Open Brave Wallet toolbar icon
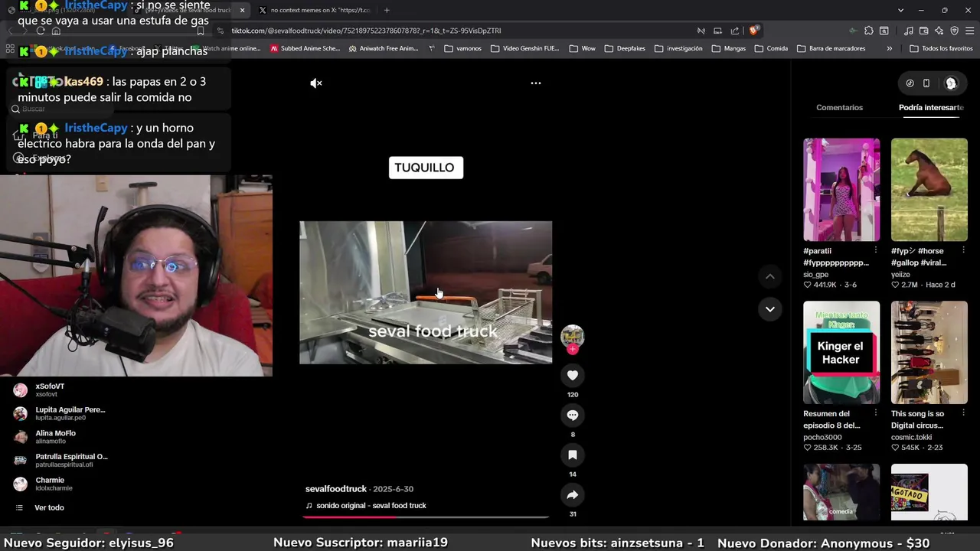This screenshot has width=980, height=551. [x=924, y=31]
